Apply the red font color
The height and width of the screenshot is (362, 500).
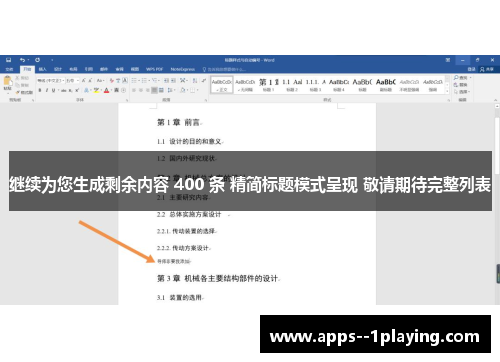click(106, 90)
